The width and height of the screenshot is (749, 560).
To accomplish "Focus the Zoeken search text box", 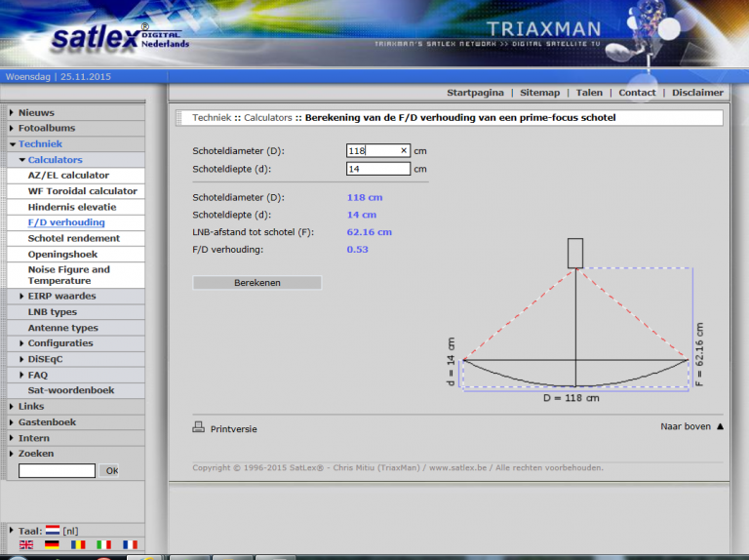I will [x=57, y=470].
